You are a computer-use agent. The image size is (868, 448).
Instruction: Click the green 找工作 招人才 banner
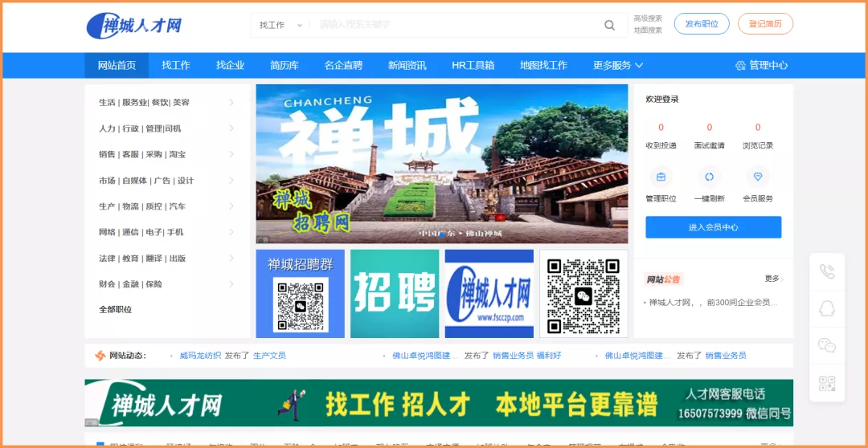(439, 403)
